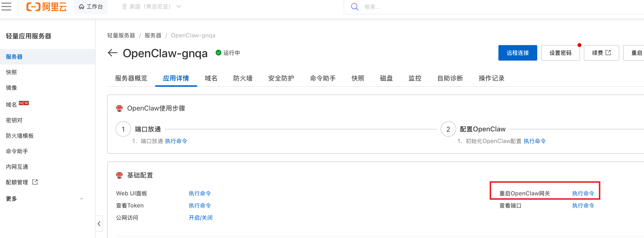Switch to the 域名 tab
The height and width of the screenshot is (238, 644).
pyautogui.click(x=211, y=78)
